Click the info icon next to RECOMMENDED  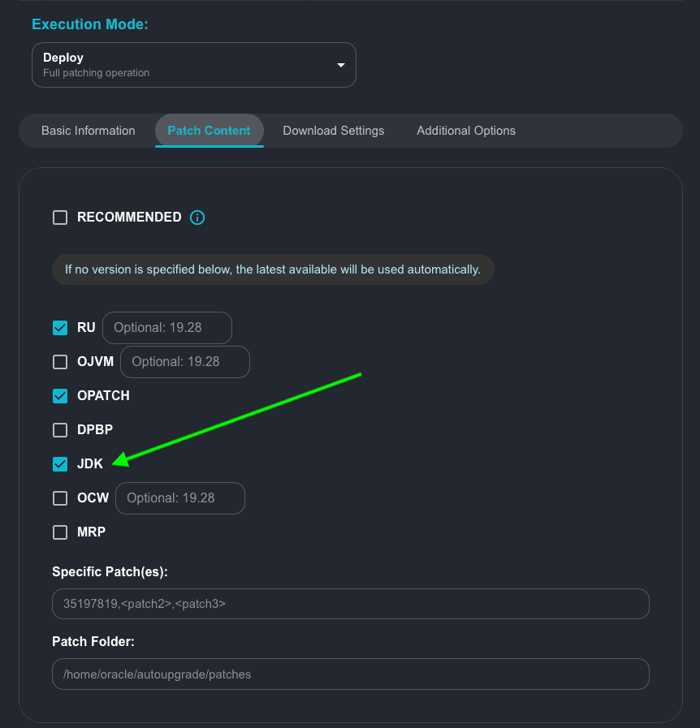[197, 218]
